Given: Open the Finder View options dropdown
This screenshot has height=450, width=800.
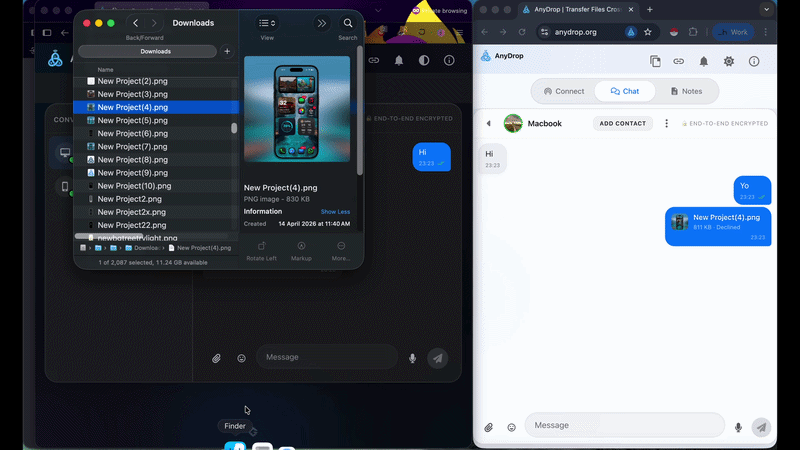Looking at the screenshot, I should (x=267, y=23).
